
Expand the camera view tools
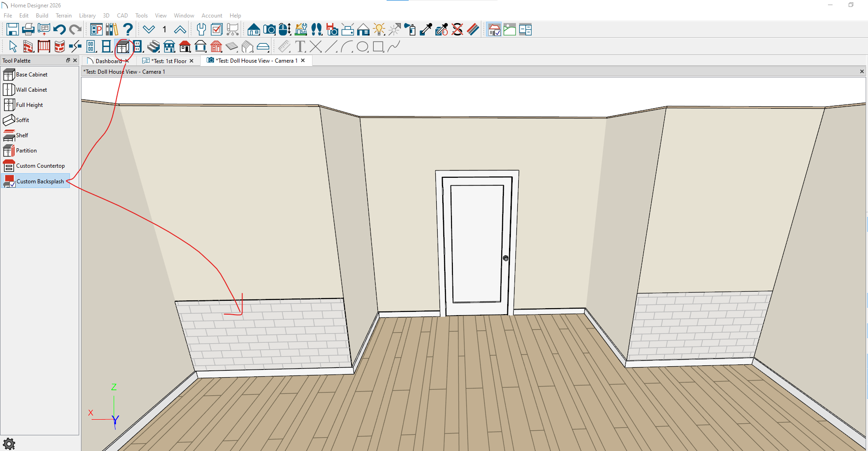pyautogui.click(x=269, y=29)
